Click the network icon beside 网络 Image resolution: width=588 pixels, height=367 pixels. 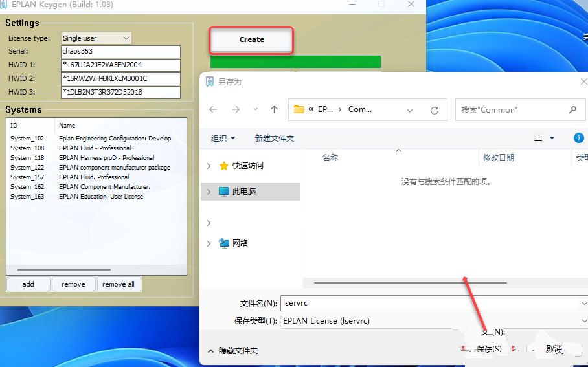(x=224, y=243)
